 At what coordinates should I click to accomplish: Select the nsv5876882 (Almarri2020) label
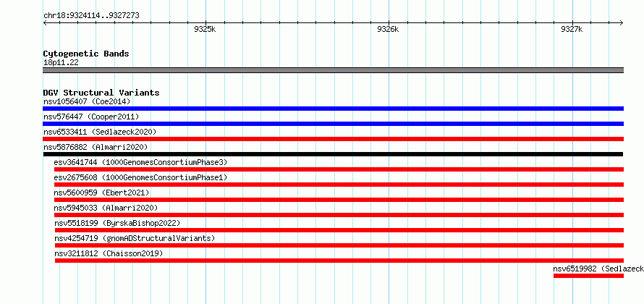96,147
